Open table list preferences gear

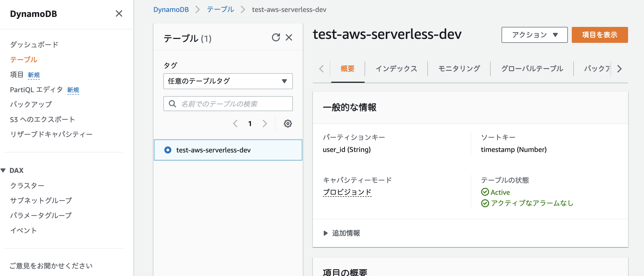(x=288, y=124)
